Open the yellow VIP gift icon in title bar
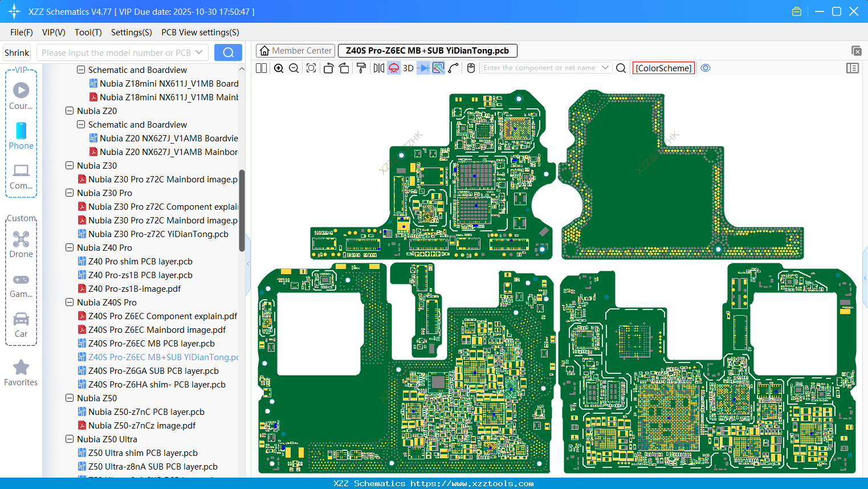The width and height of the screenshot is (868, 489). (x=797, y=11)
